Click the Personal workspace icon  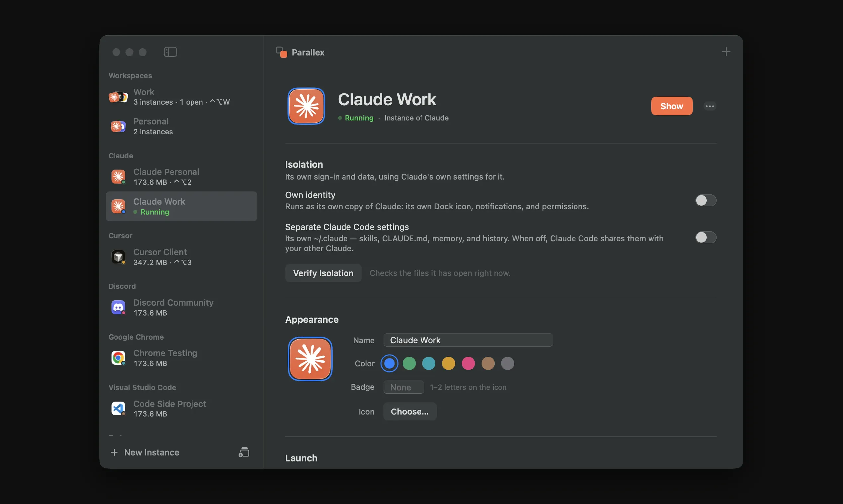(118, 127)
